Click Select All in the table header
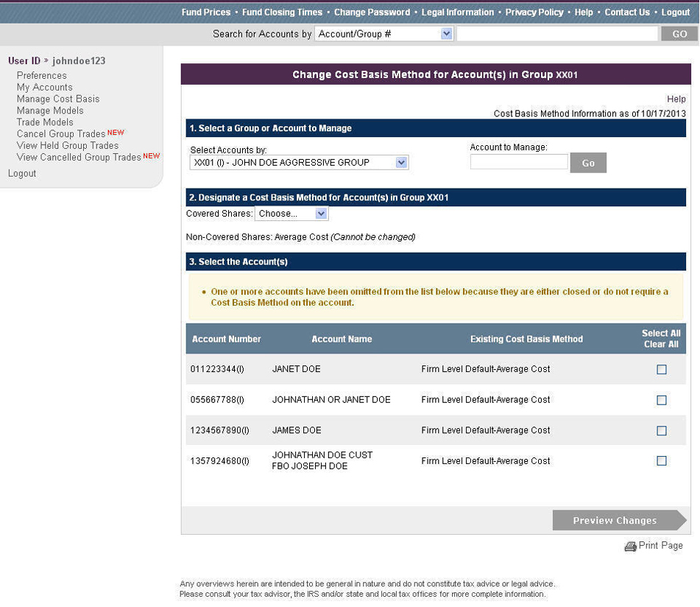This screenshot has width=700, height=607. (x=661, y=333)
